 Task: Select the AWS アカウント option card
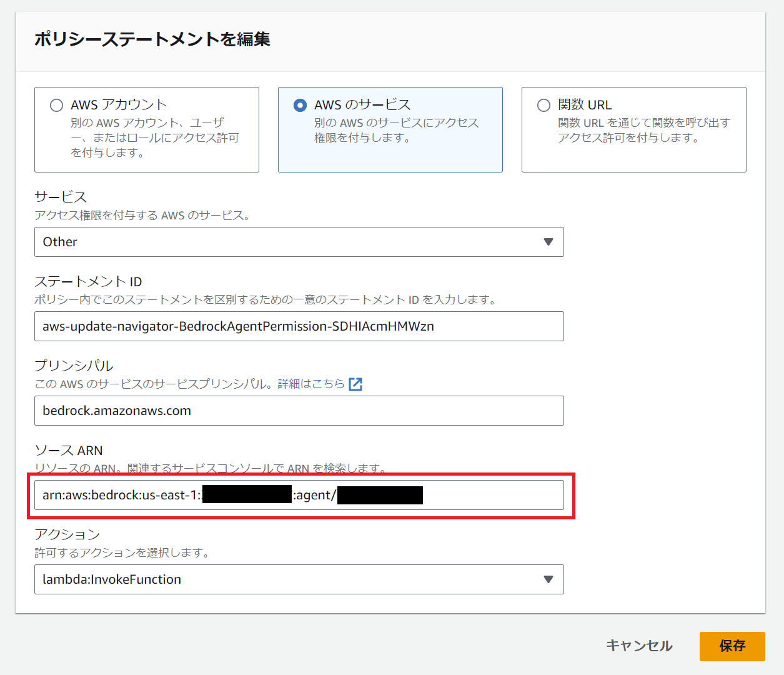click(x=146, y=129)
